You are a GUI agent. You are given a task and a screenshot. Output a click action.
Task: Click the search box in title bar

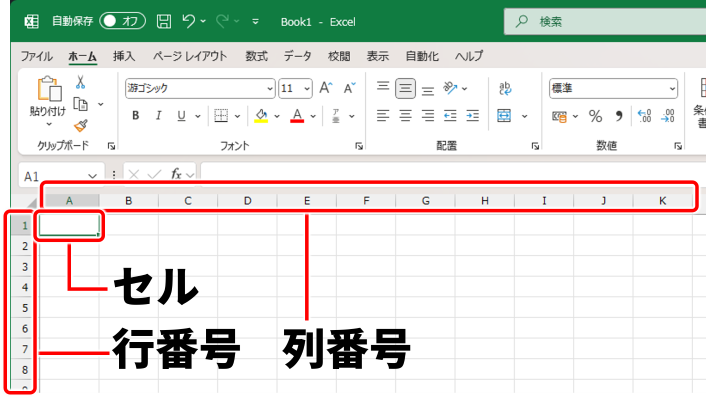point(605,21)
